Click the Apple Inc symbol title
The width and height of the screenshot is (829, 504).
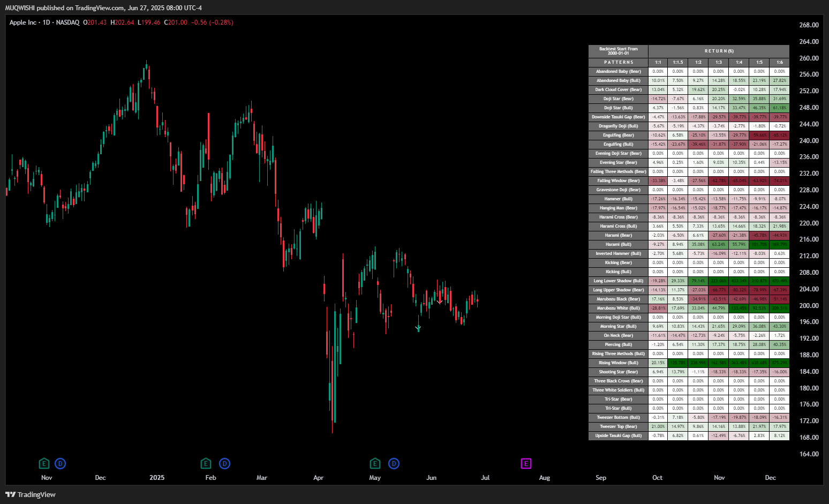[23, 22]
